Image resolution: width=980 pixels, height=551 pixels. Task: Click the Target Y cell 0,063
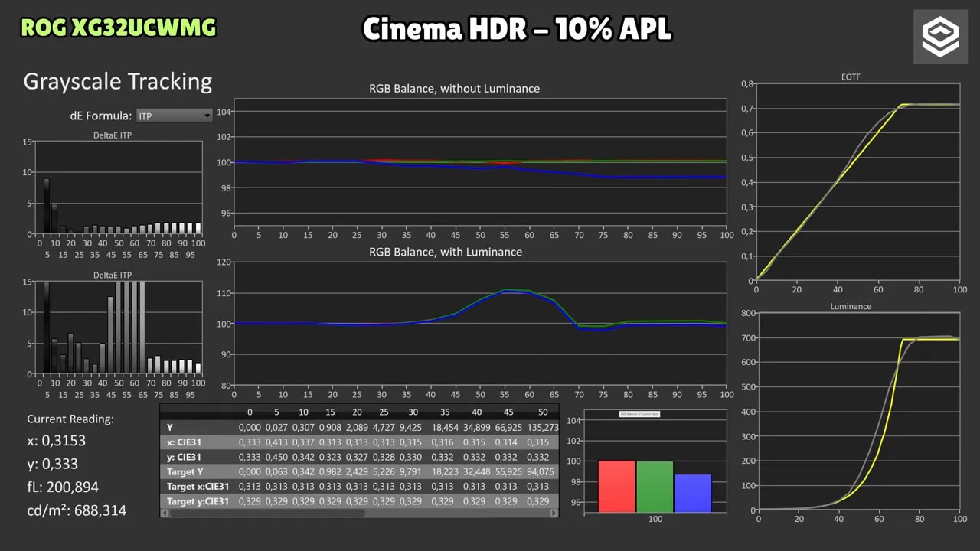pos(276,471)
